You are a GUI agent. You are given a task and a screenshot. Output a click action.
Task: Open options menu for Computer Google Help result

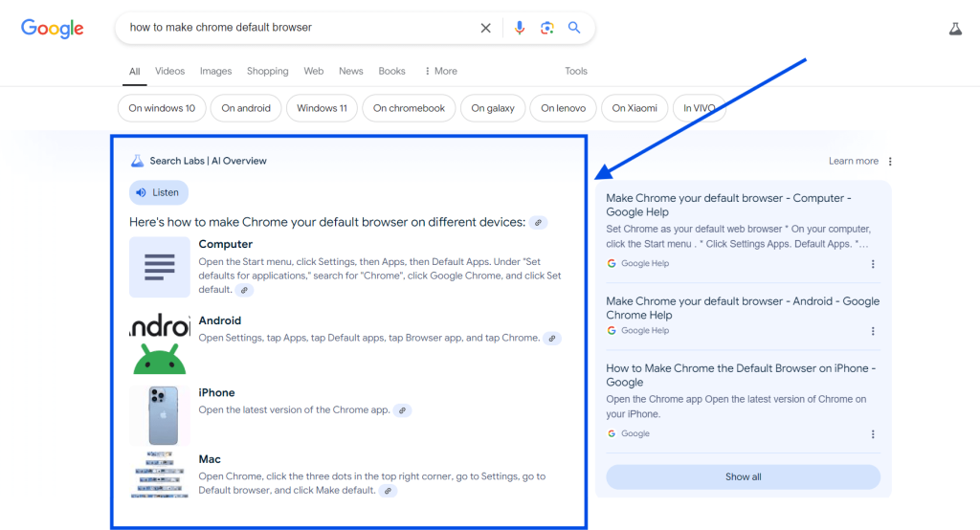[873, 264]
